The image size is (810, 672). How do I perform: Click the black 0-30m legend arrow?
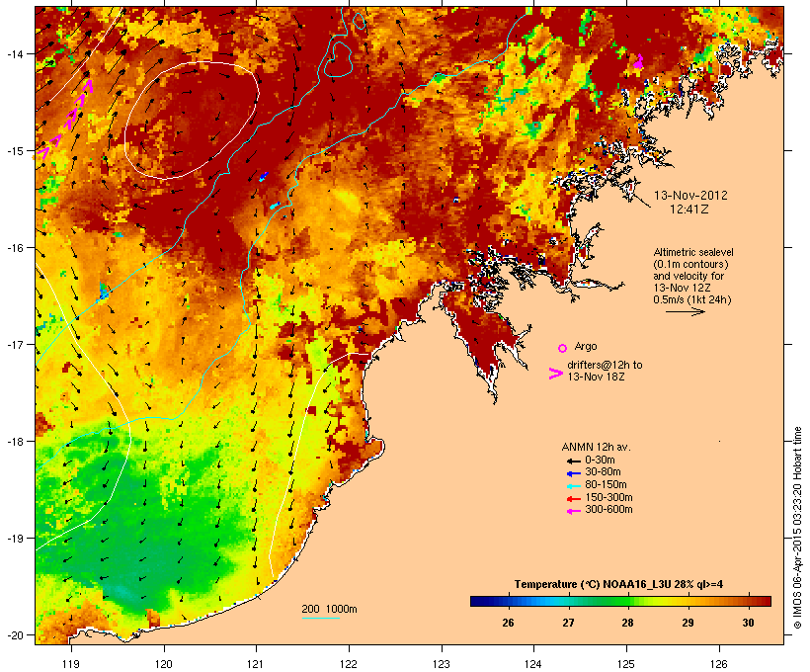(x=573, y=461)
